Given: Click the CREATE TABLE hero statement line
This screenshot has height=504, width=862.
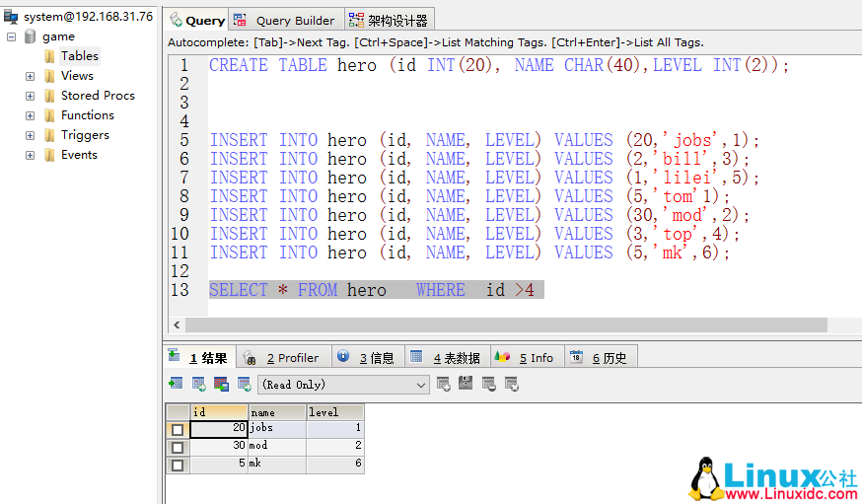Looking at the screenshot, I should (x=499, y=65).
